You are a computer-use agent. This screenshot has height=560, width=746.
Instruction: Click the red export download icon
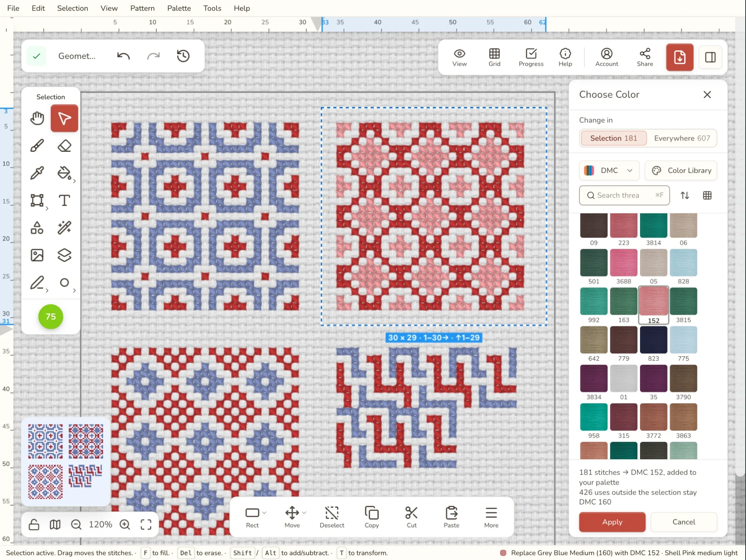pyautogui.click(x=680, y=57)
